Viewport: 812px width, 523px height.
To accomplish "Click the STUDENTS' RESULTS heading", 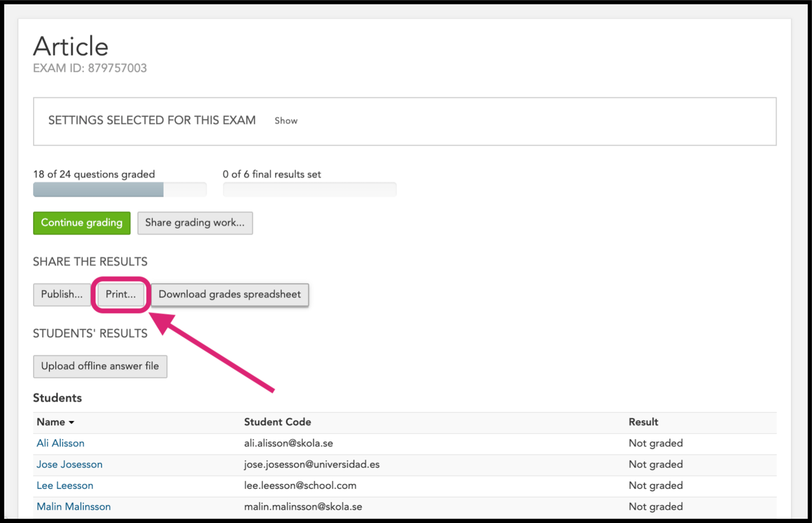I will click(90, 334).
